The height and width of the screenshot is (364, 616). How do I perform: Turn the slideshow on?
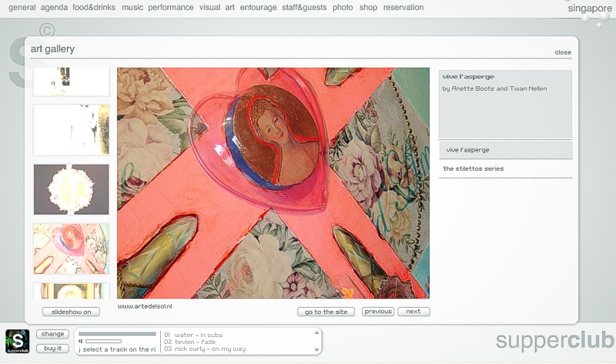pyautogui.click(x=71, y=312)
